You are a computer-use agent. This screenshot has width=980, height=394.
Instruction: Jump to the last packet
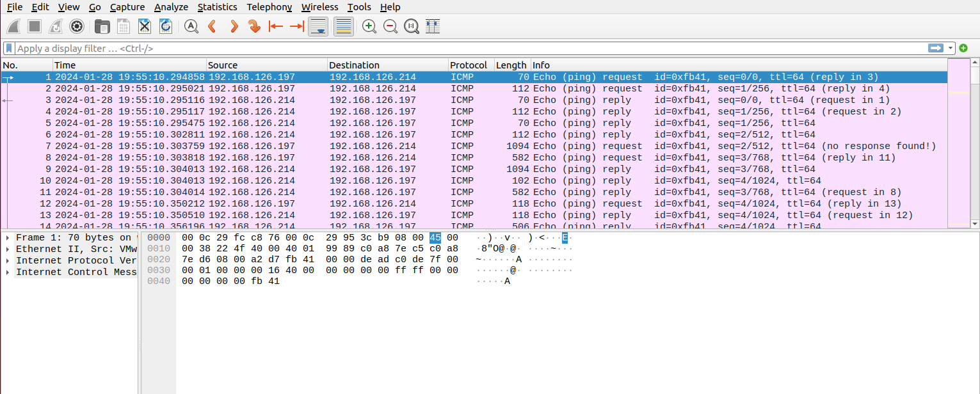pyautogui.click(x=296, y=26)
